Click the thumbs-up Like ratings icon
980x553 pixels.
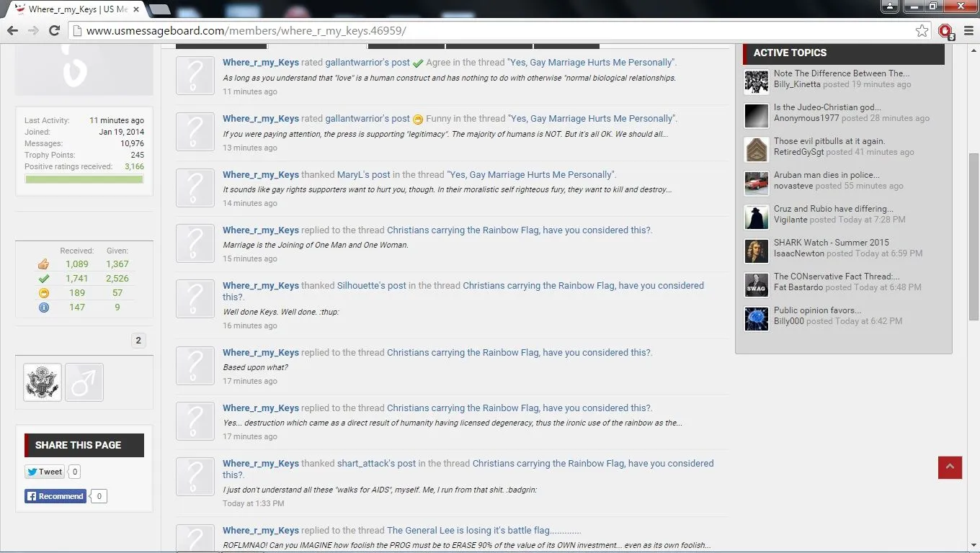click(43, 264)
